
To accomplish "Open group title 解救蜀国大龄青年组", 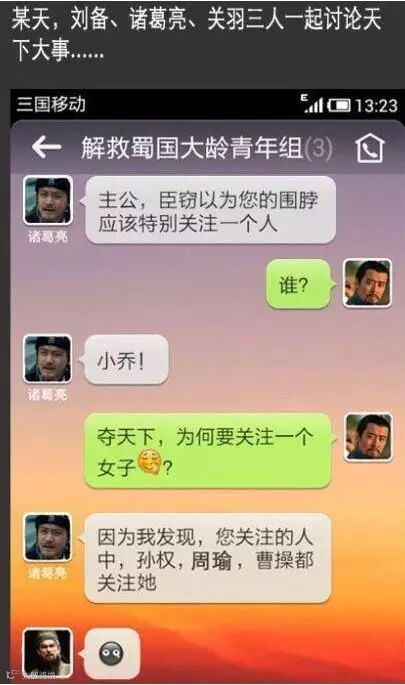I will (191, 148).
